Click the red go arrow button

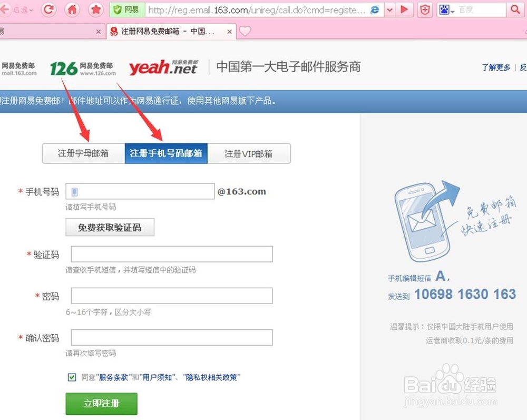click(x=404, y=9)
